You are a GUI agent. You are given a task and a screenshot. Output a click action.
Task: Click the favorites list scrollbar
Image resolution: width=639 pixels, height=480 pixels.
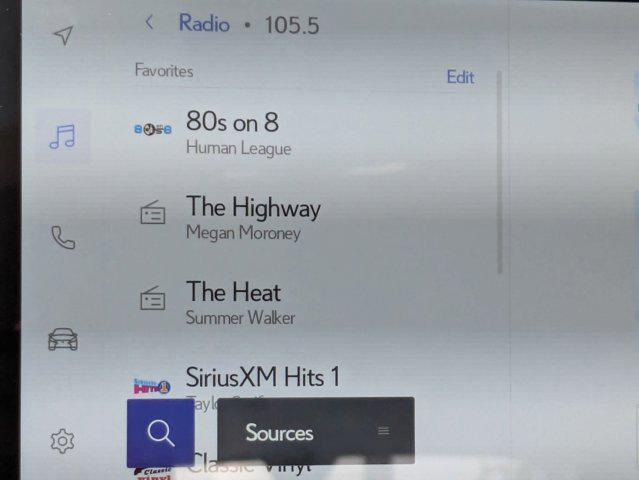pos(500,172)
